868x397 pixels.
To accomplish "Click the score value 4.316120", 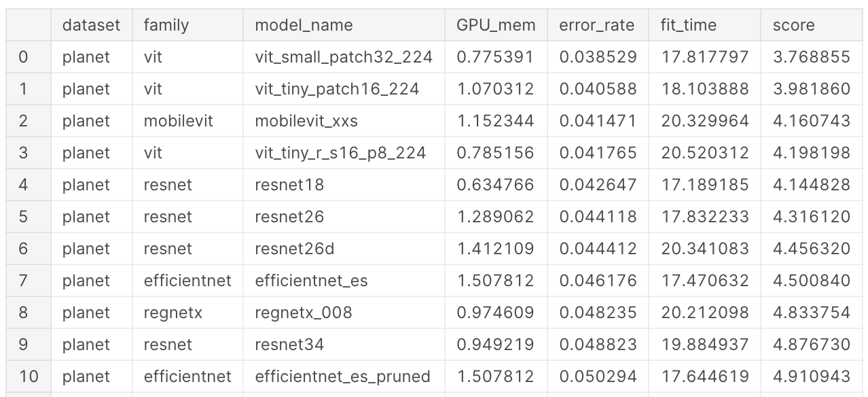I will pyautogui.click(x=812, y=217).
